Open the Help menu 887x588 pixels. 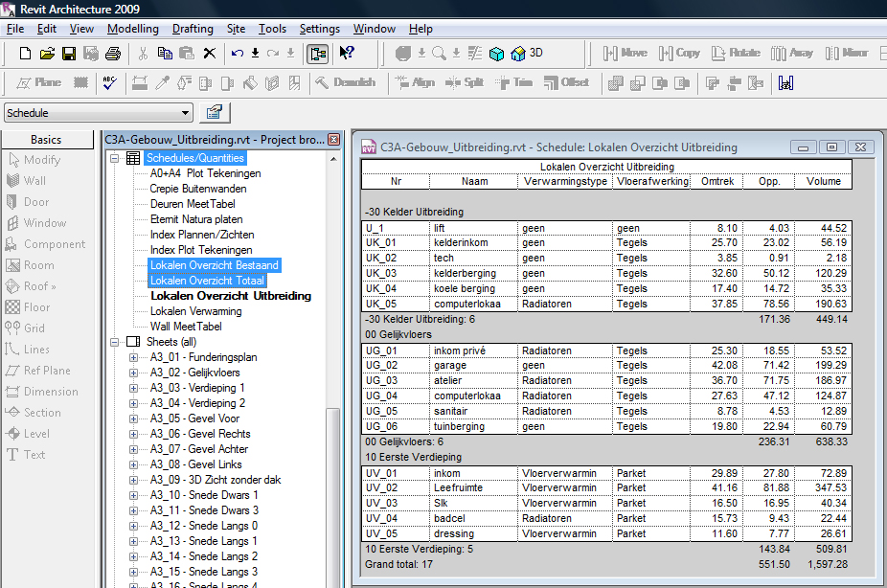coord(421,29)
